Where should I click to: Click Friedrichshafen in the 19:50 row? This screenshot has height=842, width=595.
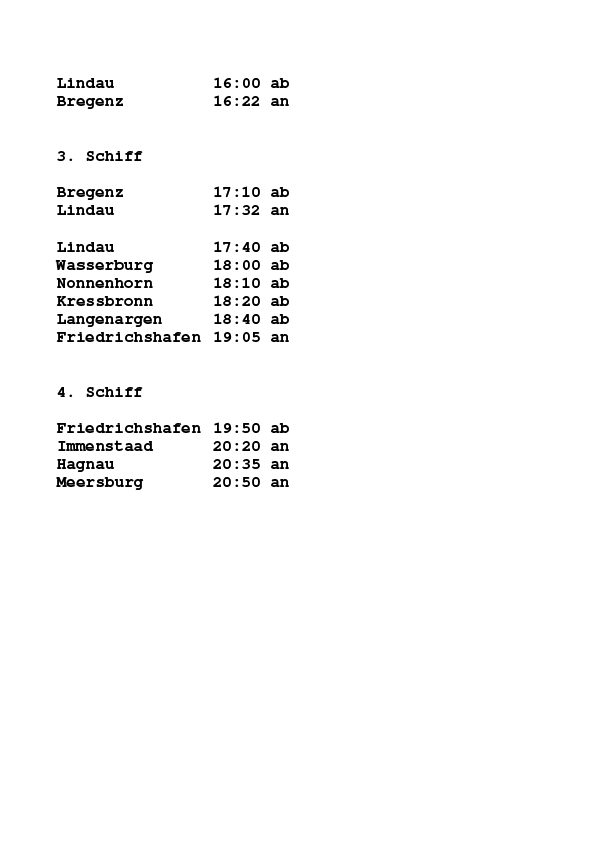128,428
